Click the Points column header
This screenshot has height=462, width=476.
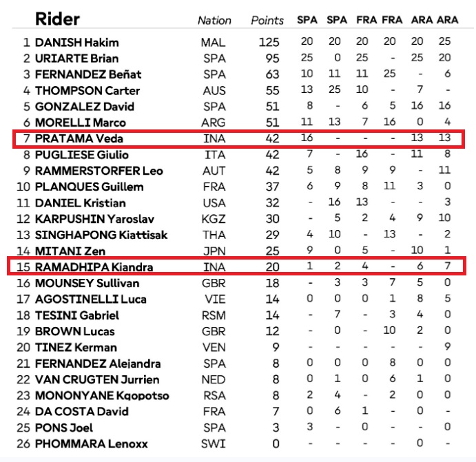point(267,21)
